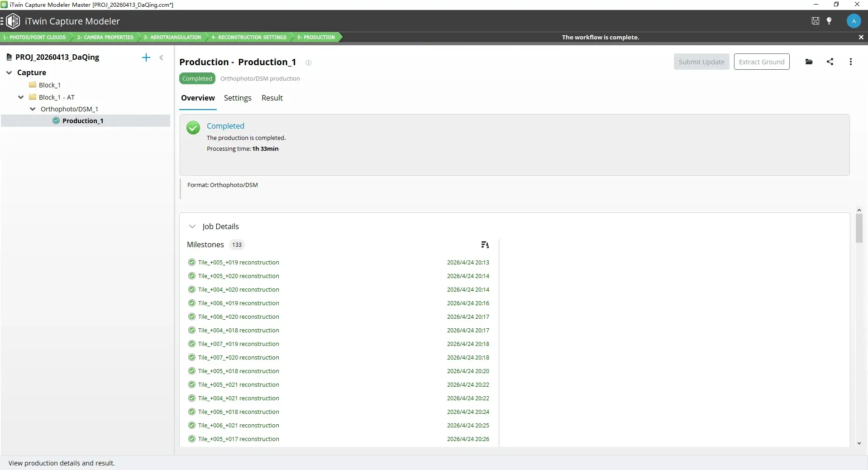This screenshot has width=868, height=470.
Task: Sort milestones with the sort icon
Action: [485, 245]
